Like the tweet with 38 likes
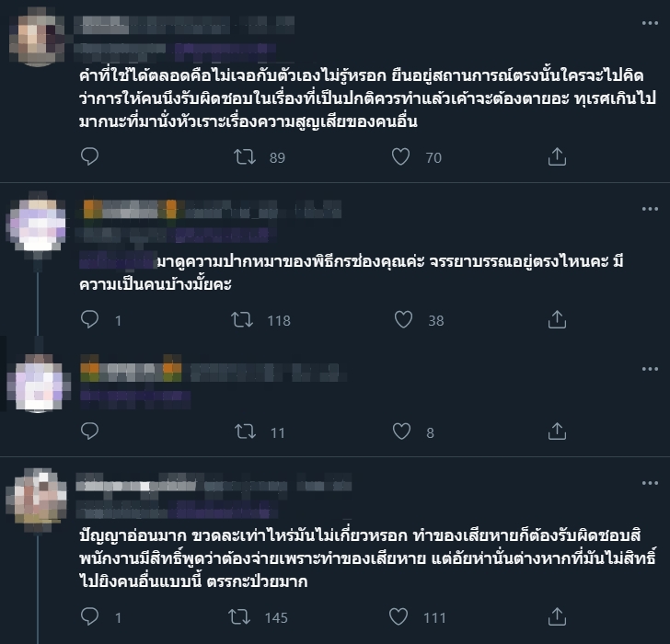The height and width of the screenshot is (644, 670). pyautogui.click(x=403, y=319)
